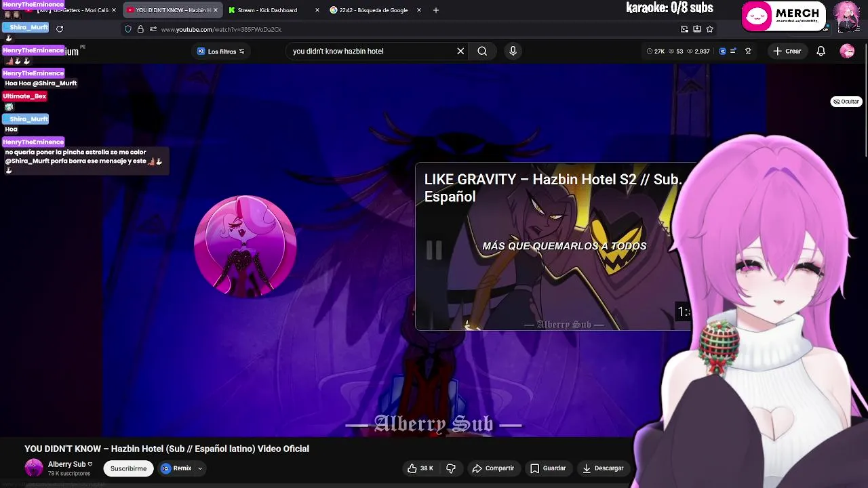Open Los filtros search filters

(221, 52)
